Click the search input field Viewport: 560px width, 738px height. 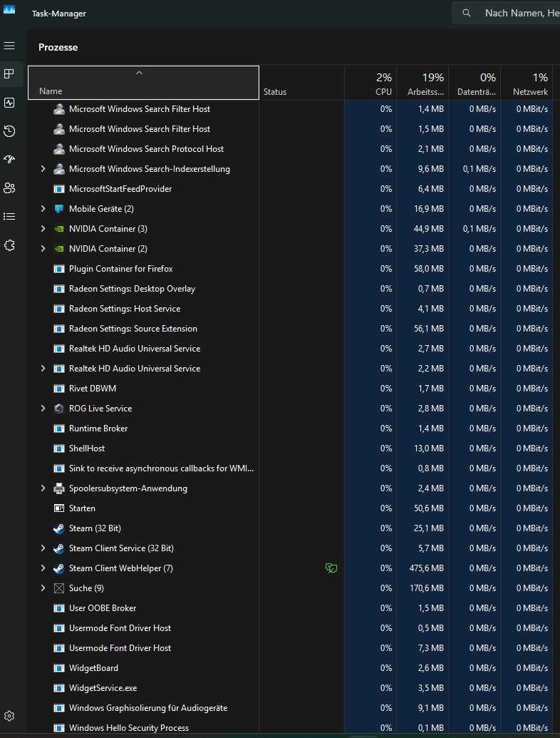tap(506, 13)
